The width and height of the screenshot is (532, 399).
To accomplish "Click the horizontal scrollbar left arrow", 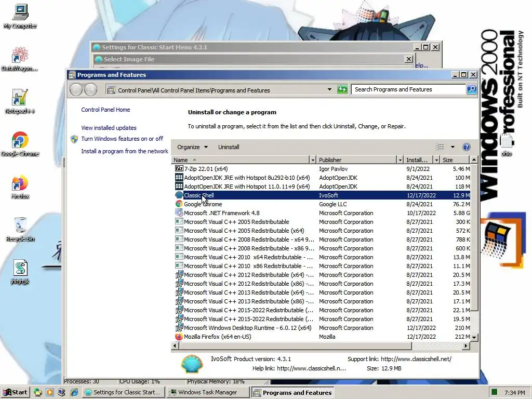I will pos(175,345).
